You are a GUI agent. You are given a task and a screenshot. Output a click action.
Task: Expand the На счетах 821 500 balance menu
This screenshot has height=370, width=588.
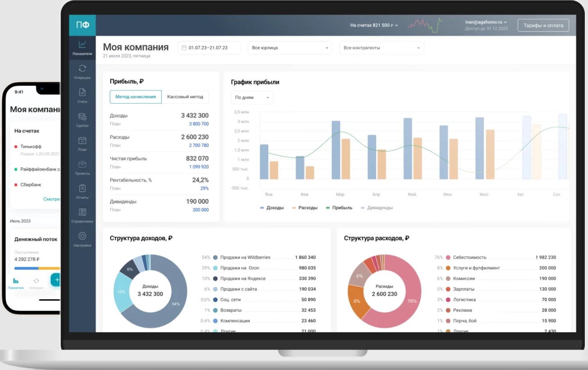(x=374, y=25)
